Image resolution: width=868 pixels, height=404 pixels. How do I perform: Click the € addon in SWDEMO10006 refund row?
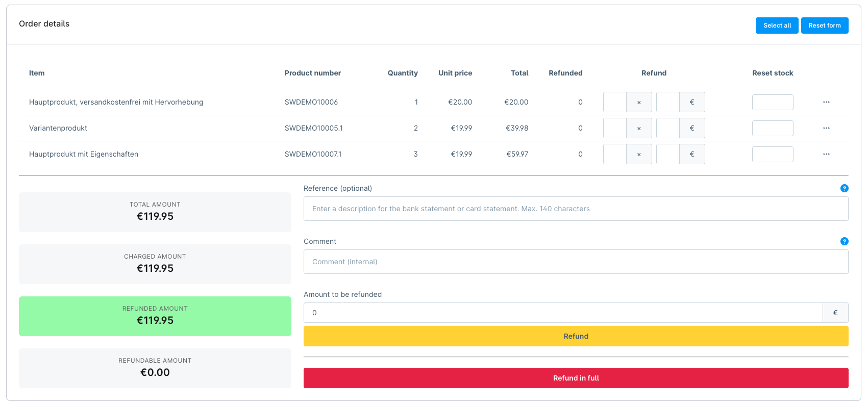[x=692, y=102]
